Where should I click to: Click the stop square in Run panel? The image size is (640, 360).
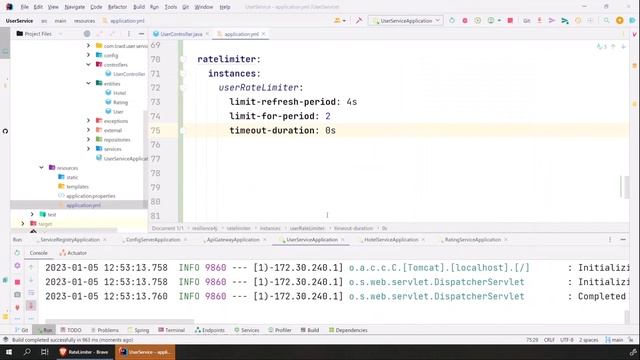click(x=17, y=282)
